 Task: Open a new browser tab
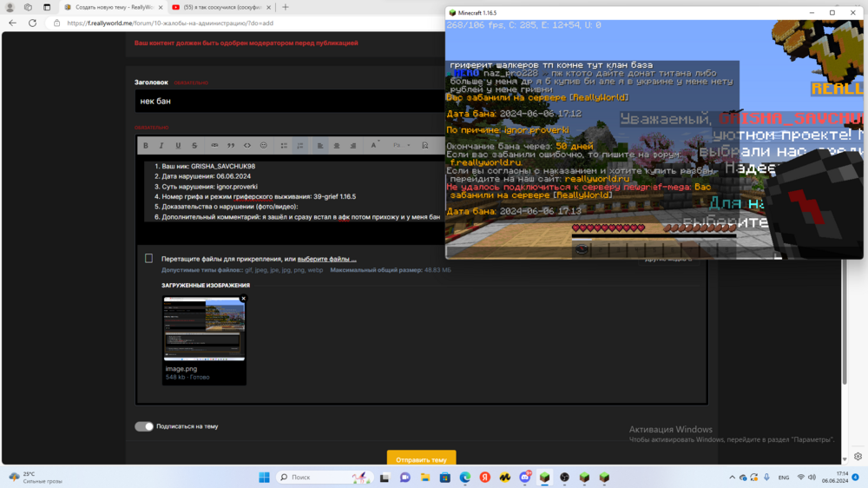coord(286,7)
